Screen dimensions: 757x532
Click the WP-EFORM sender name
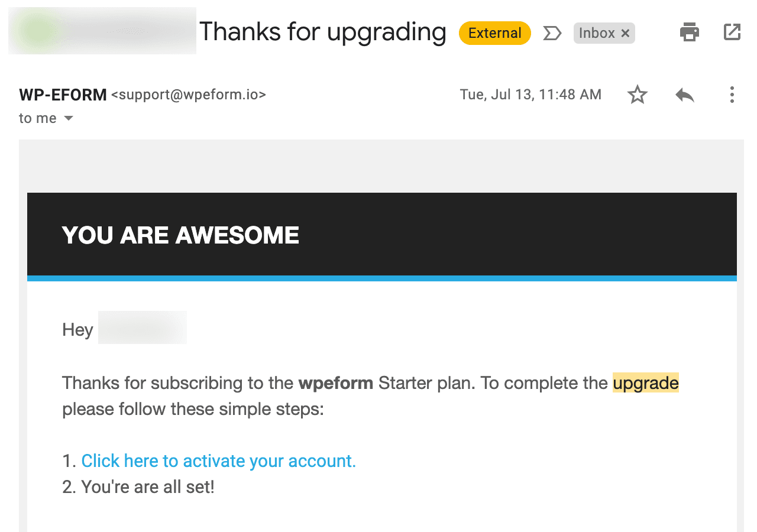click(x=63, y=95)
